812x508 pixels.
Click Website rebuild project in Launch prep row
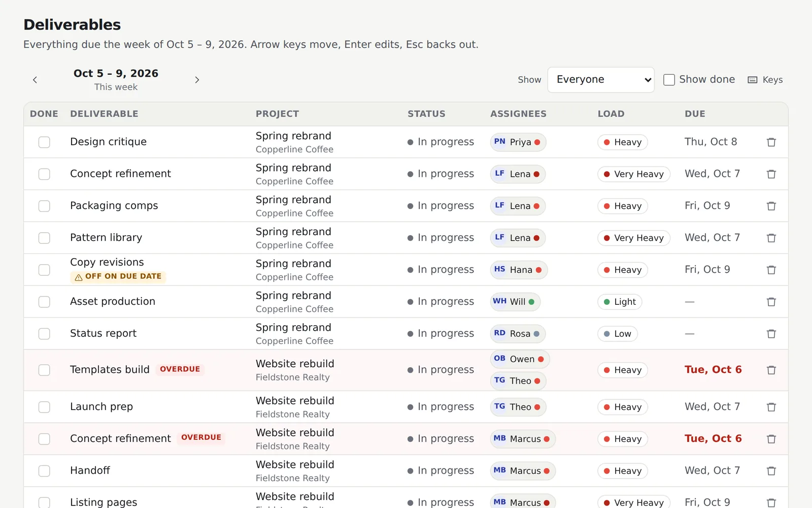tap(295, 401)
